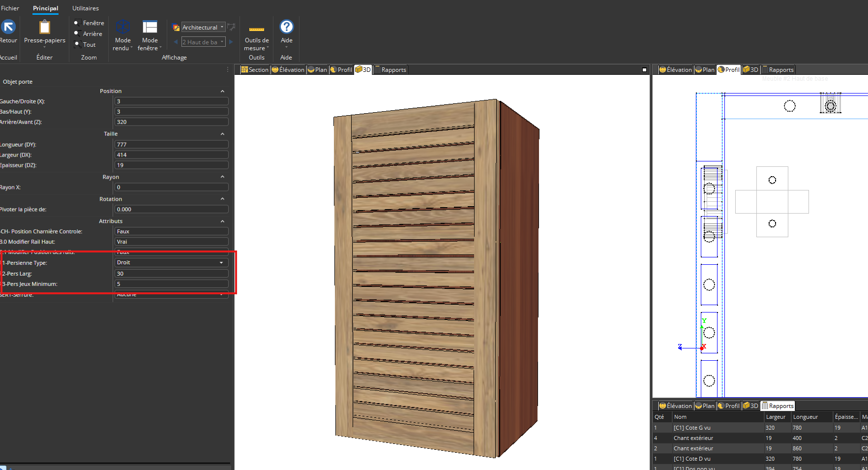The width and height of the screenshot is (868, 470).
Task: Click the Aide help question mark icon
Action: pos(286,27)
